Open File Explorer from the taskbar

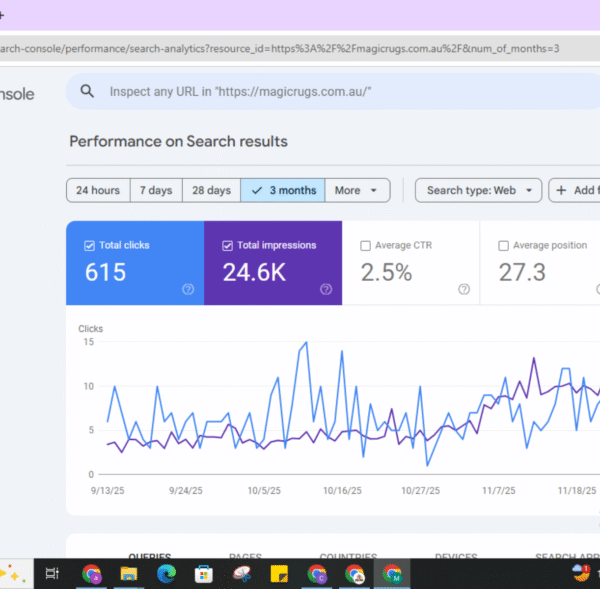click(128, 574)
